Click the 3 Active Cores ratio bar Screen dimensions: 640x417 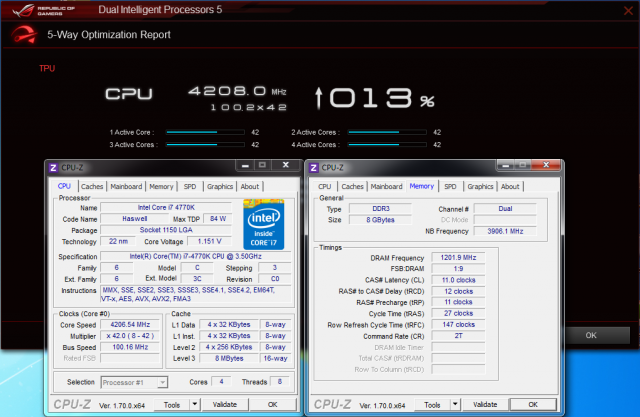pos(205,144)
